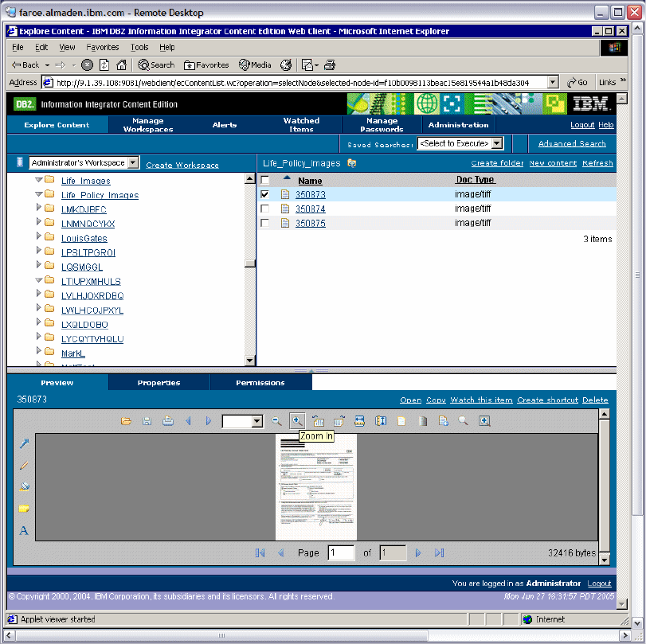This screenshot has width=646, height=644.
Task: Open the Favorites menu
Action: 103,47
